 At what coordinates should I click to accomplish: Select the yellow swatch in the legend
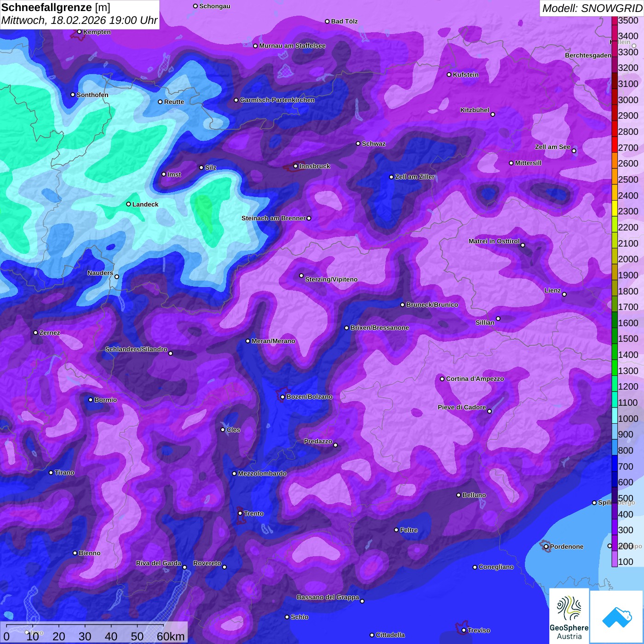[x=614, y=208]
